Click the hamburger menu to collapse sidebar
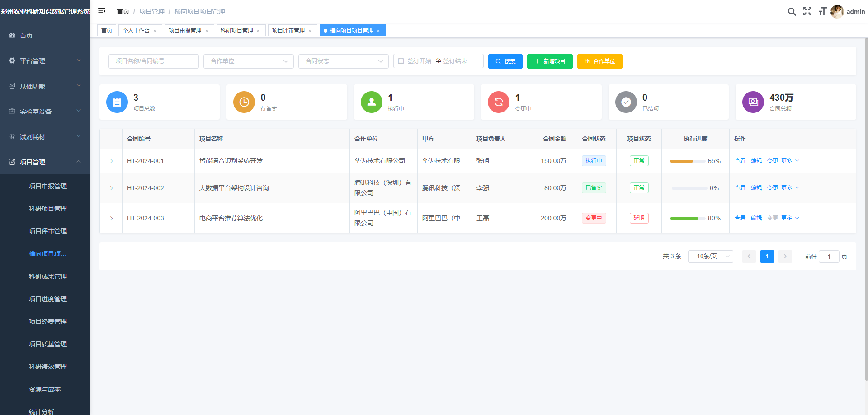This screenshot has height=415, width=868. tap(102, 11)
